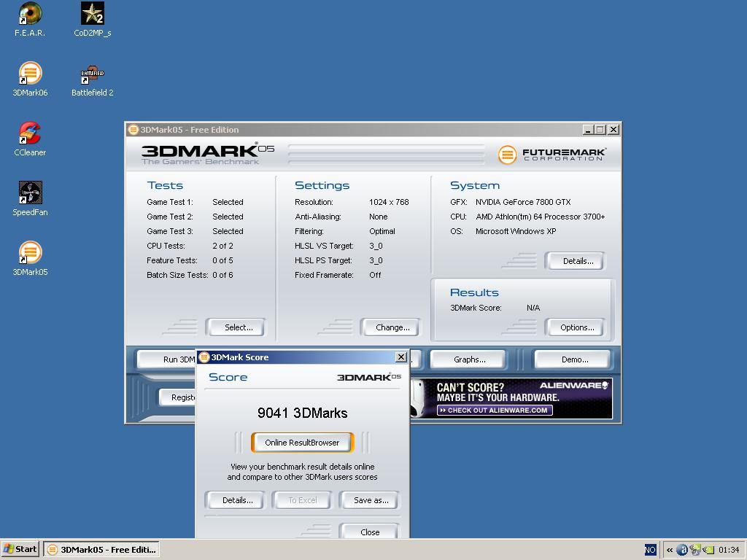Expand hidden tray icons with the « arrow
The height and width of the screenshot is (560, 747).
[670, 550]
